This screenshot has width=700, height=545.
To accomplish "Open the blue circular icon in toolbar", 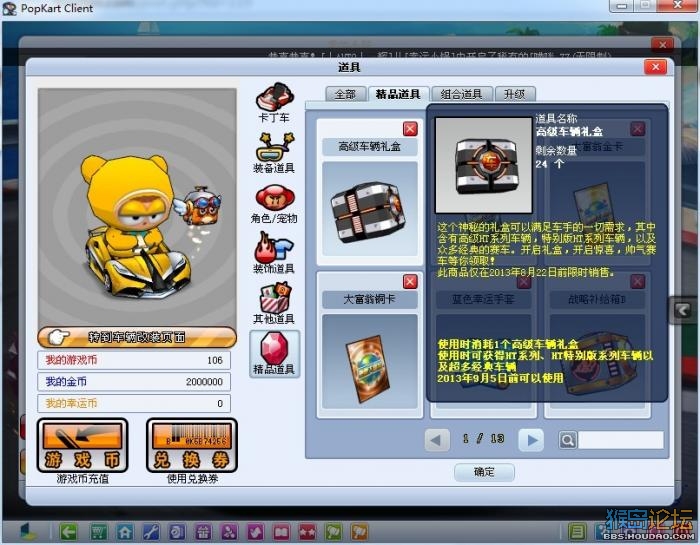I will pyautogui.click(x=177, y=532).
